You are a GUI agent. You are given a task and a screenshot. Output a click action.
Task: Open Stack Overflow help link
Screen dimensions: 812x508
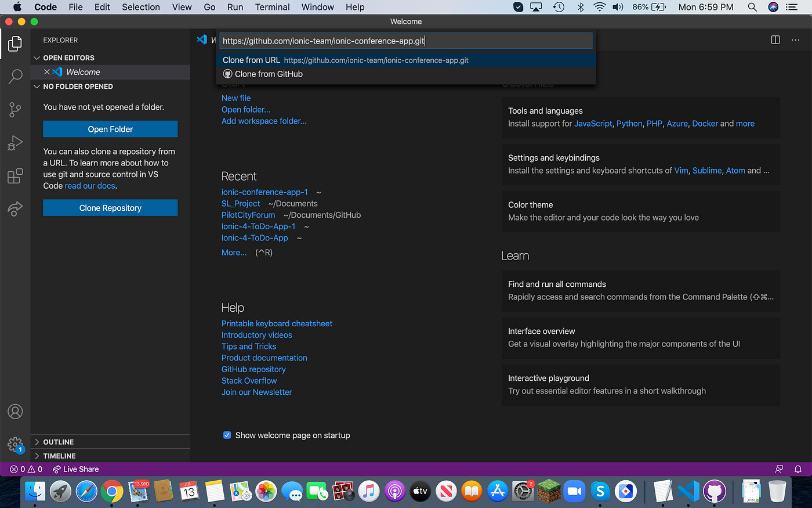249,380
